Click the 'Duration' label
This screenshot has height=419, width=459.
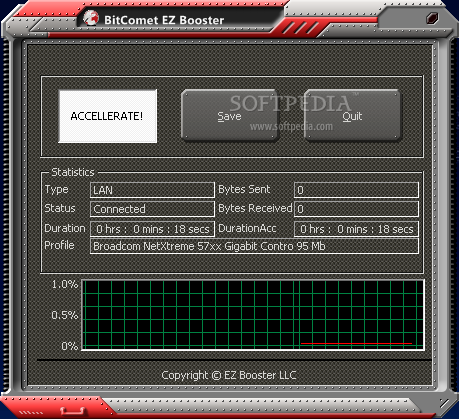coord(65,228)
